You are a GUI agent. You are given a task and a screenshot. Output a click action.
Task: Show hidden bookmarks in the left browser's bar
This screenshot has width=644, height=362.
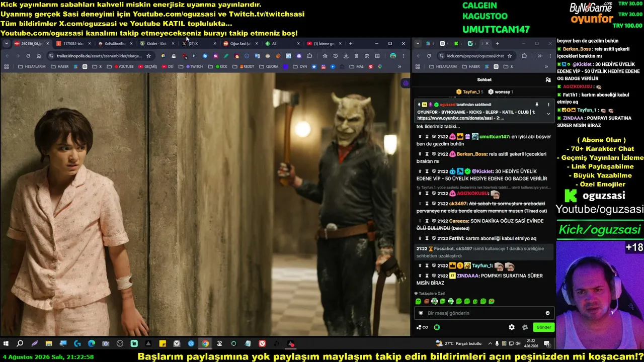pos(399,66)
